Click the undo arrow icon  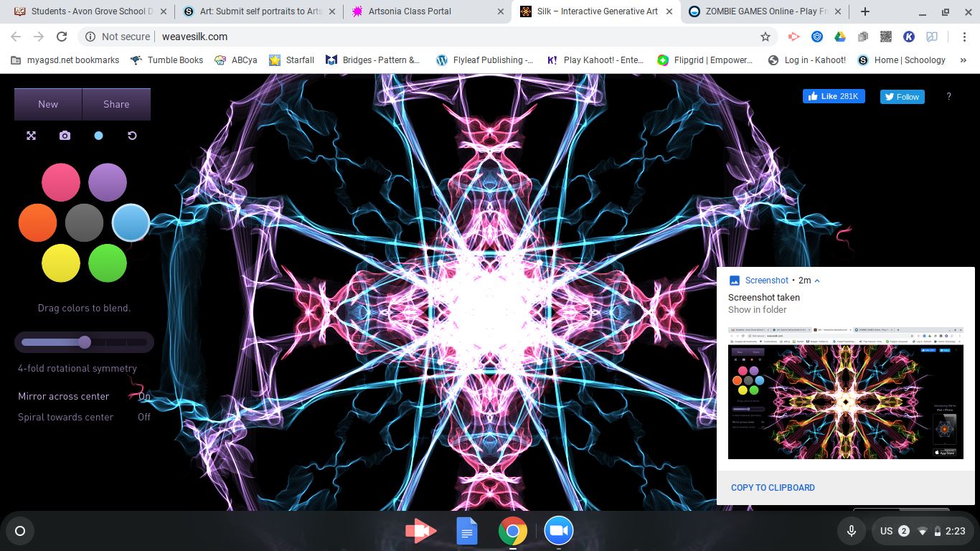[x=132, y=136]
